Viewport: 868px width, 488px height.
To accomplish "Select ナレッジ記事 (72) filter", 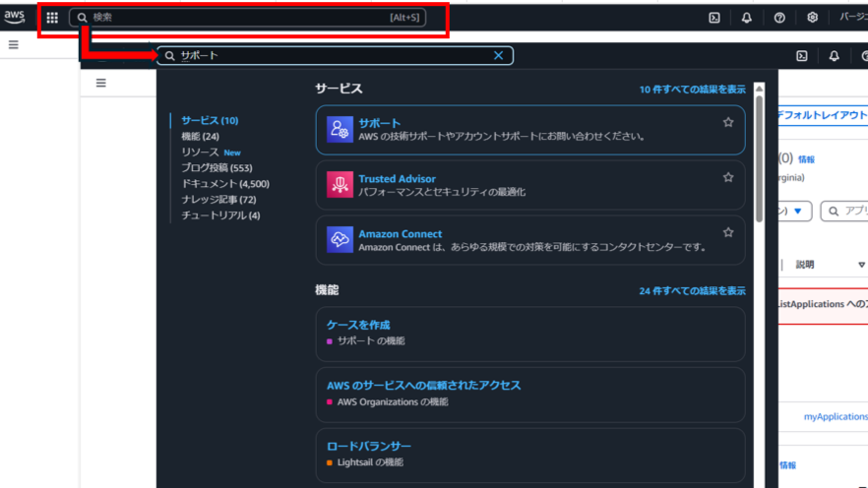I will (218, 199).
